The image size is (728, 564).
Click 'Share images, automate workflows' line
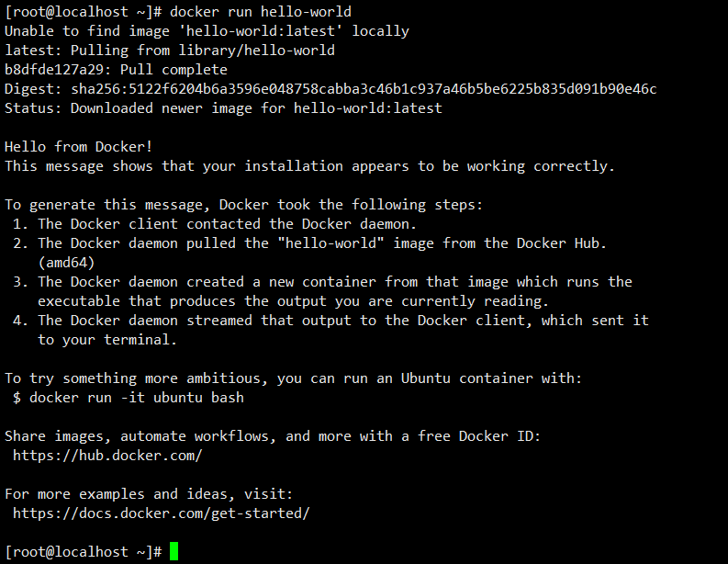click(x=273, y=436)
